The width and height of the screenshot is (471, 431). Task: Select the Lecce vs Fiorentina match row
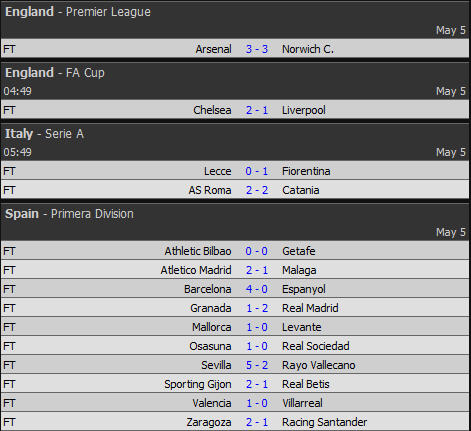pyautogui.click(x=235, y=171)
